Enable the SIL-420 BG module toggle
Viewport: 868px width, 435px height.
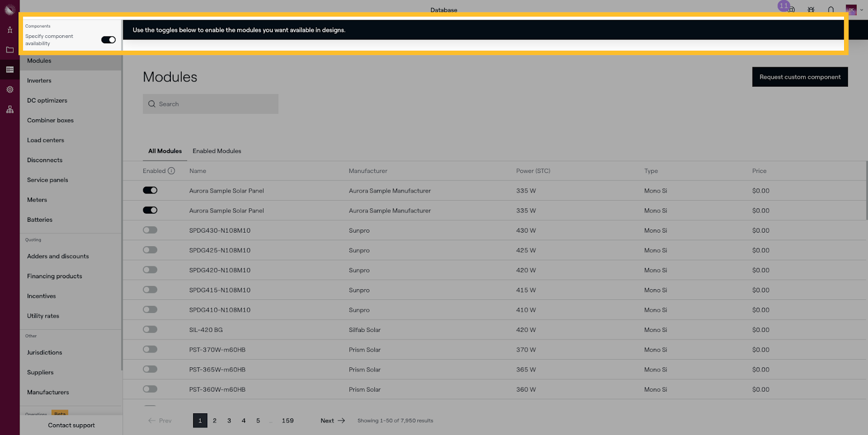150,329
